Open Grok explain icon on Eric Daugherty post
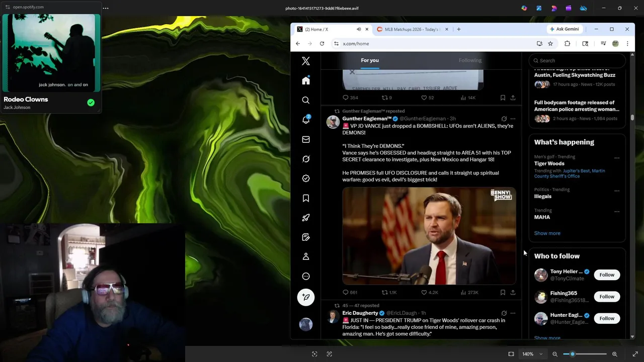This screenshot has width=644, height=362. click(504, 313)
